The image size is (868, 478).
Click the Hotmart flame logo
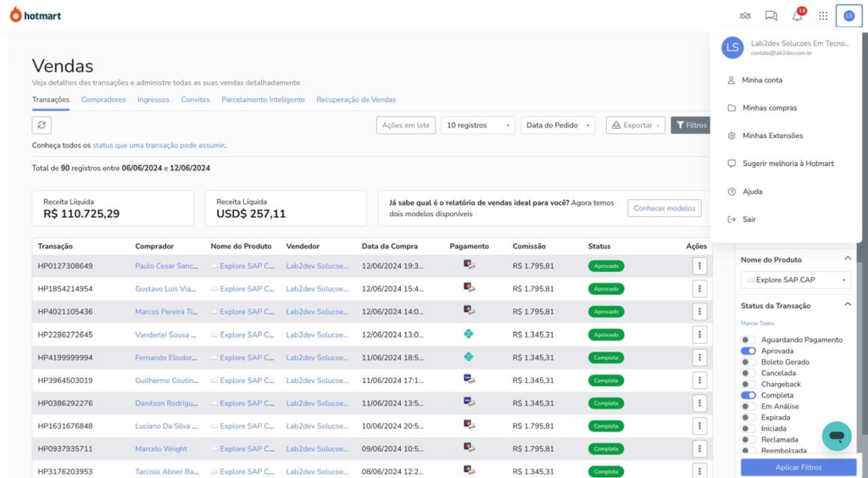[x=15, y=15]
